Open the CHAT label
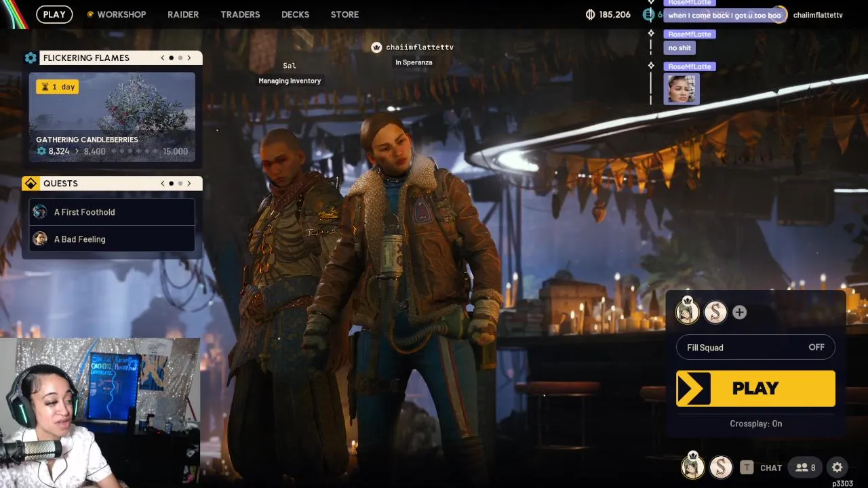 [x=771, y=468]
